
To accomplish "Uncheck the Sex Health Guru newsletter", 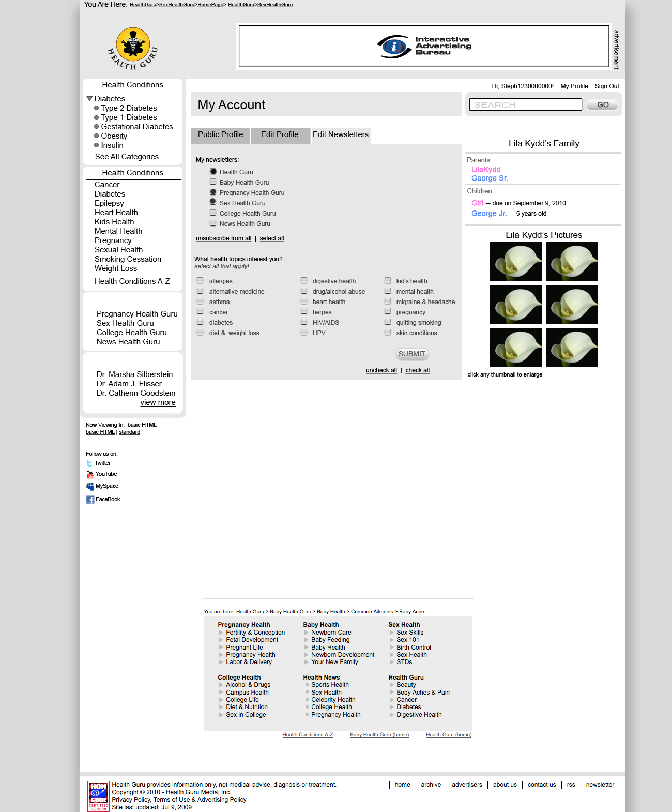I will tap(213, 202).
